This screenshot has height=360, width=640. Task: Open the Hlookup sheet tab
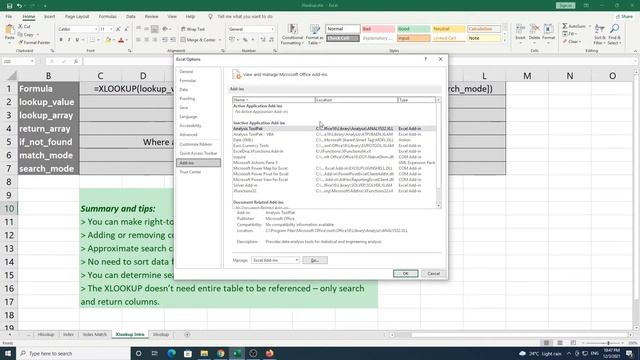pos(46,335)
